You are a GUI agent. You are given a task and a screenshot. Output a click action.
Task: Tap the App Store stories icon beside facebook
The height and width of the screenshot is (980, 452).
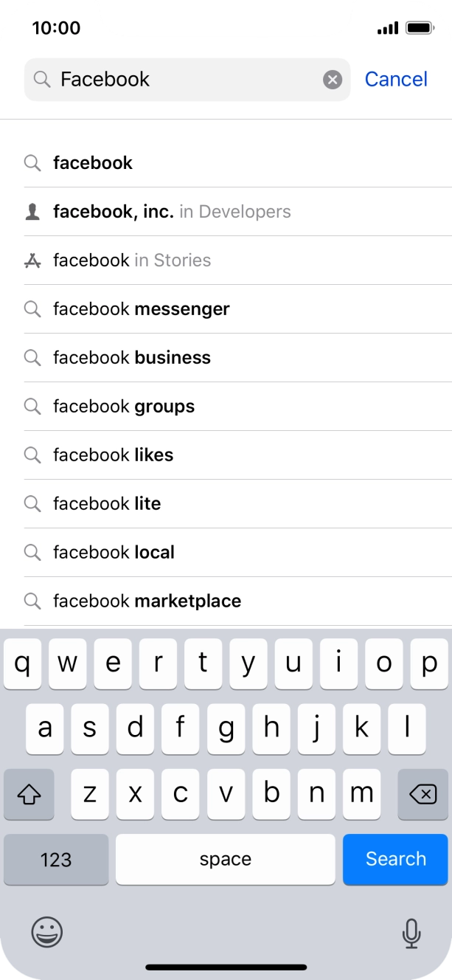click(x=32, y=260)
